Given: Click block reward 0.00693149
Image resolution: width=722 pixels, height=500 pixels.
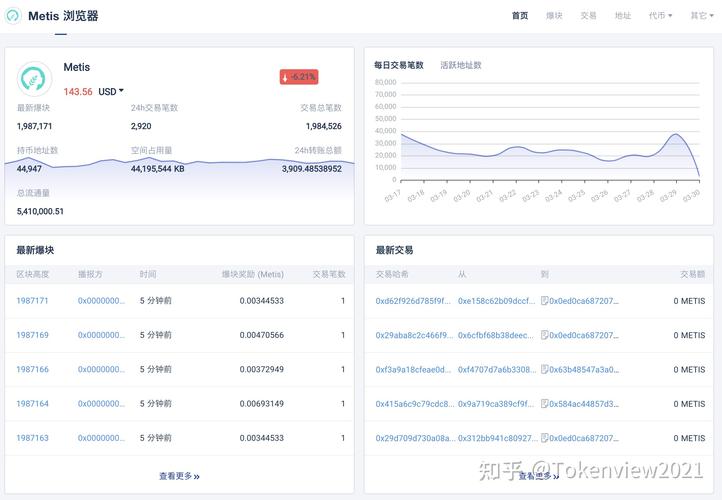Looking at the screenshot, I should 262,404.
